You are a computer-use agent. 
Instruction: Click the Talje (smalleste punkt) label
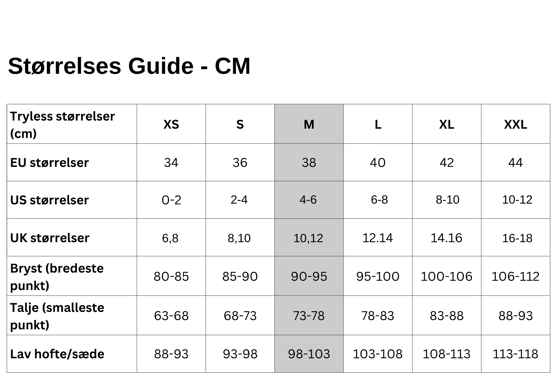57,316
